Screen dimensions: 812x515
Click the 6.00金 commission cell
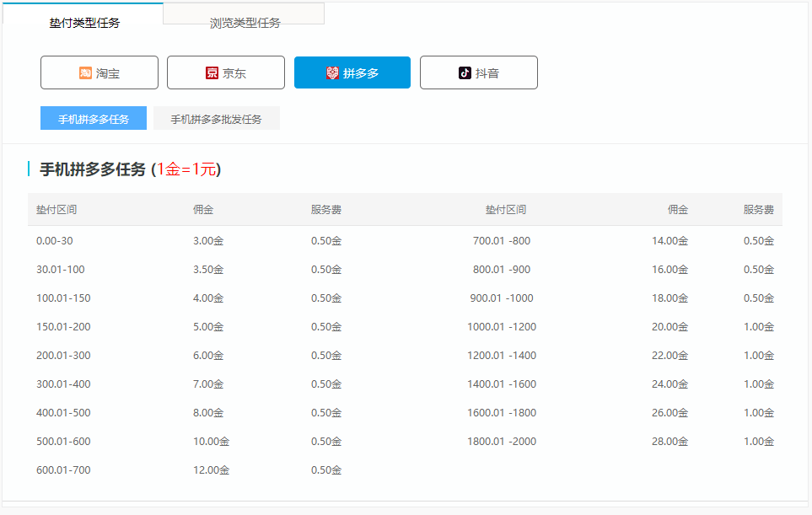(208, 356)
